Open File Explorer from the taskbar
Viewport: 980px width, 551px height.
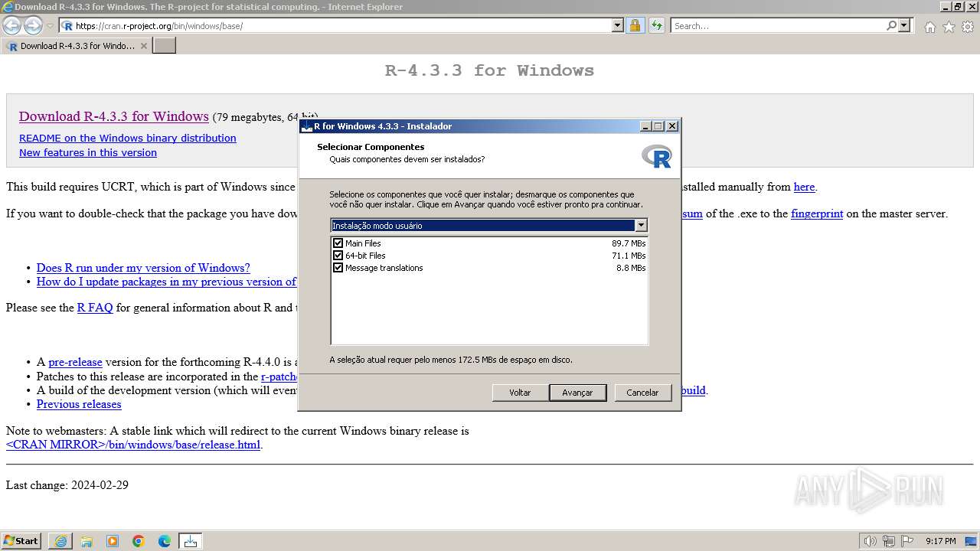pos(87,541)
